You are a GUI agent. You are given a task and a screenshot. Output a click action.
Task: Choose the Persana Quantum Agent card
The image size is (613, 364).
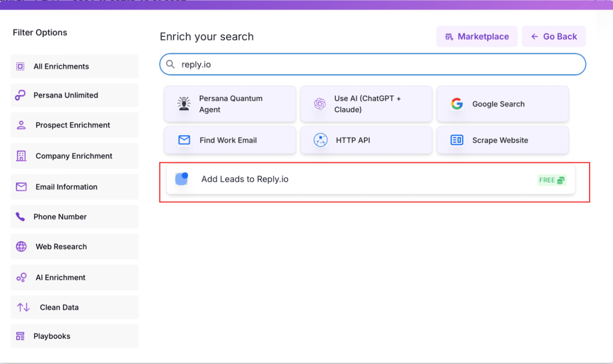tap(230, 104)
